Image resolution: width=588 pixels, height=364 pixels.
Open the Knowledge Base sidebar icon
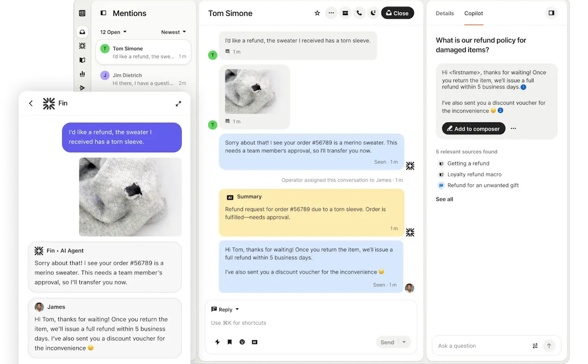82,60
